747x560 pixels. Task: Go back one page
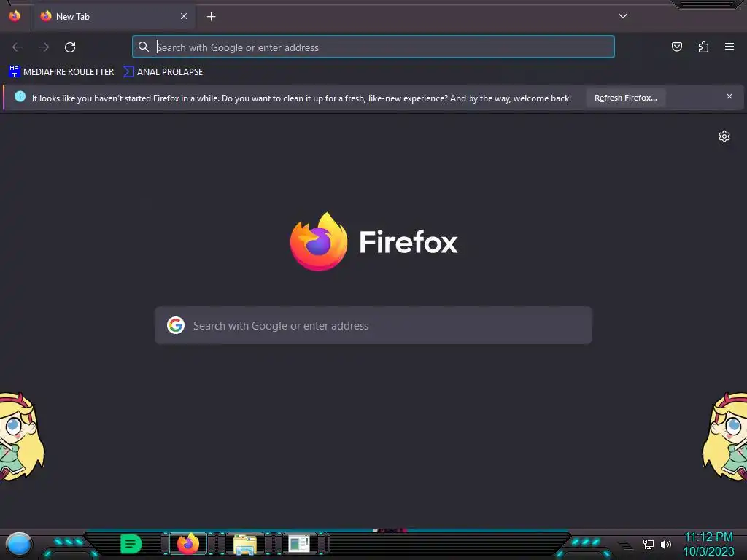click(18, 47)
